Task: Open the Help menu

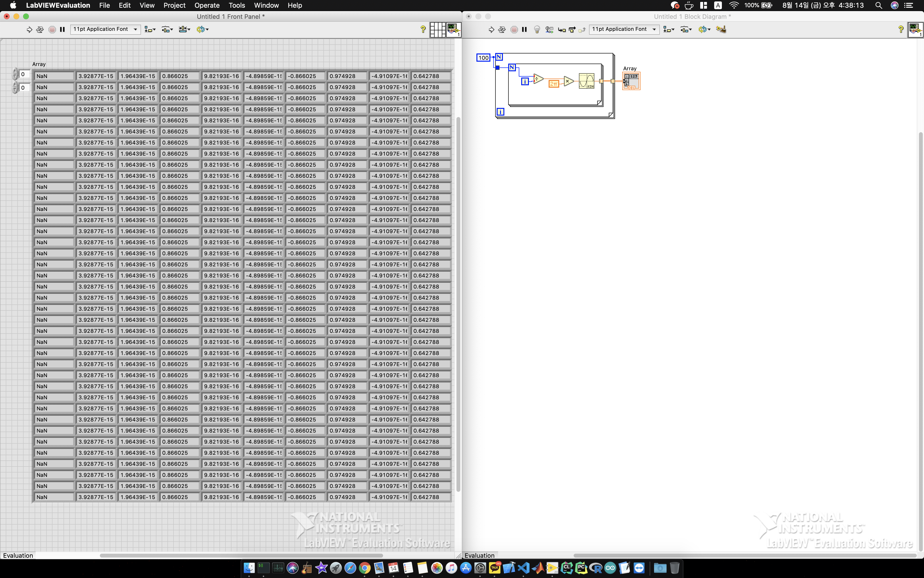Action: tap(295, 5)
